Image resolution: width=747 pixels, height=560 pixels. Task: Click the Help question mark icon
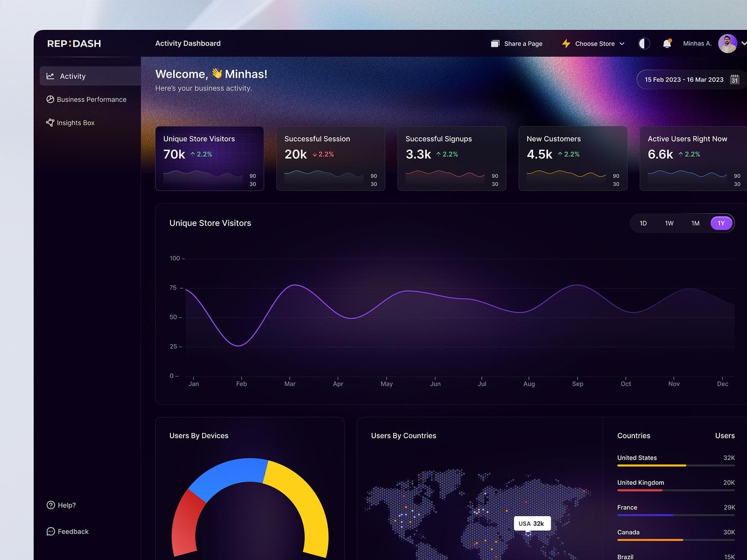(51, 505)
